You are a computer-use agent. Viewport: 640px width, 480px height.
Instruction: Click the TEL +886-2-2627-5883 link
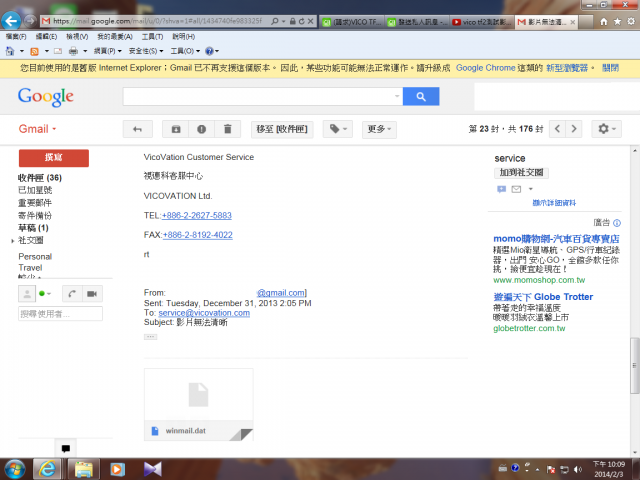197,216
